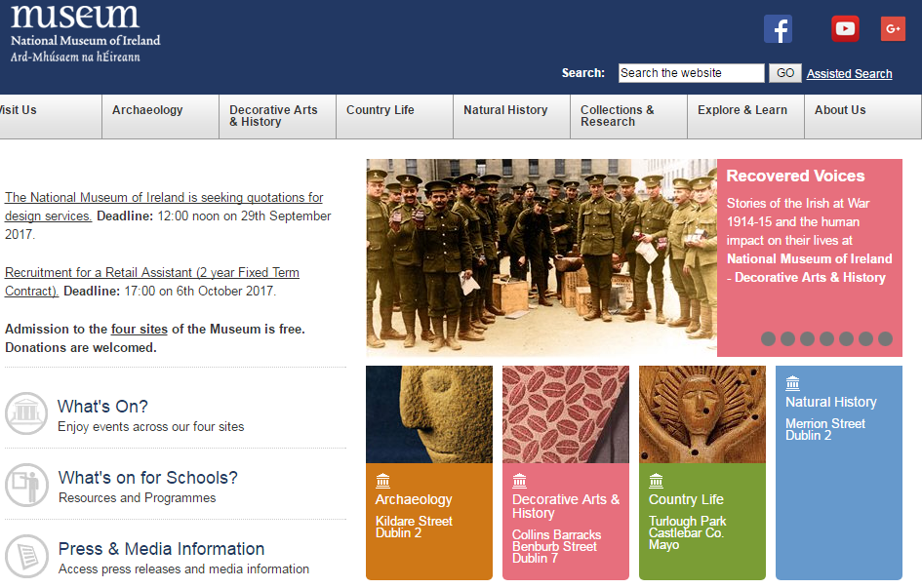922x588 pixels.
Task: Click museum icon on Decorative Arts card
Action: pos(519,481)
